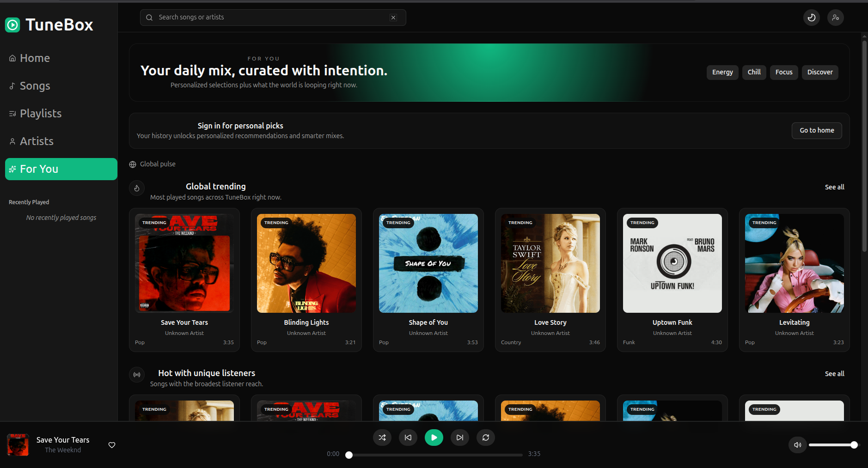This screenshot has width=868, height=468.
Task: Expand Global trending with See all
Action: tap(834, 187)
